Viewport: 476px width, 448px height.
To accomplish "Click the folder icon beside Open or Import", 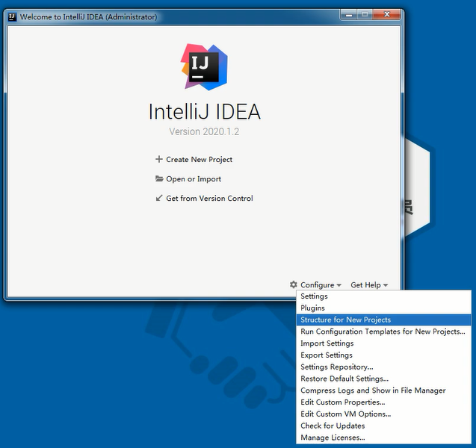I will point(159,178).
